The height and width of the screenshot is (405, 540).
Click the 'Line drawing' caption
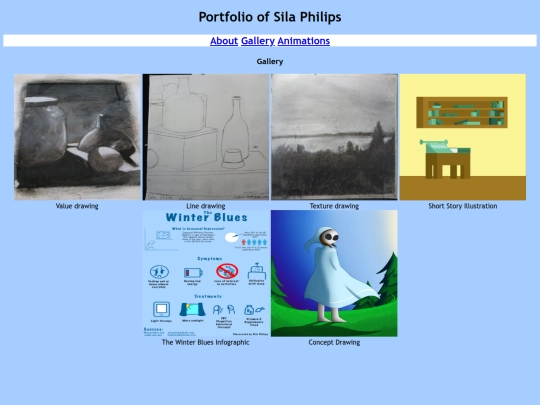[206, 206]
